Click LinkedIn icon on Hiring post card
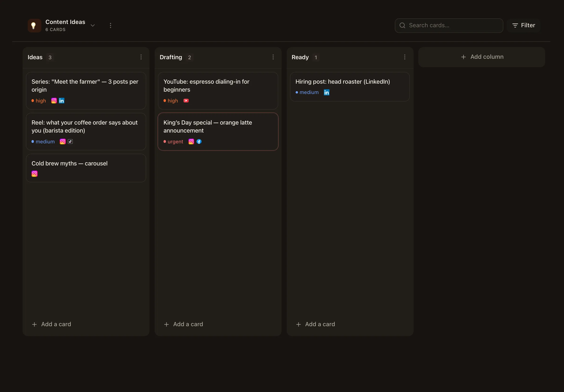564x392 pixels. [x=327, y=92]
